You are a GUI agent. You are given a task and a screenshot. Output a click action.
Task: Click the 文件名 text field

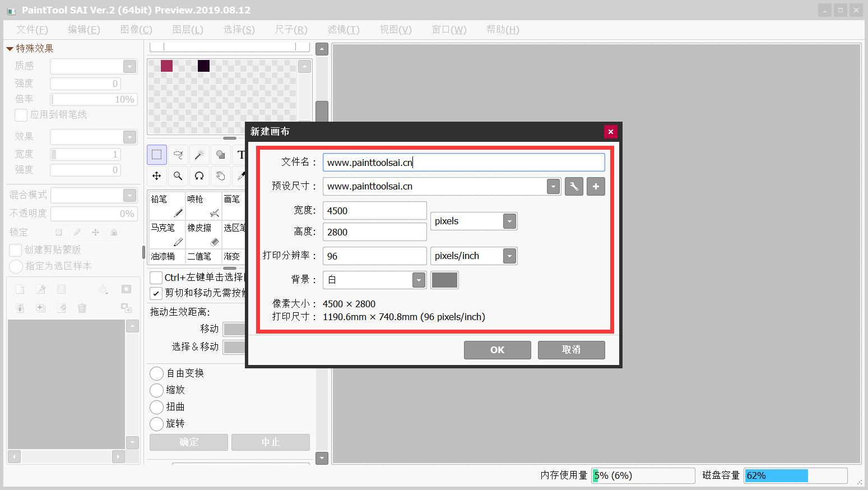pyautogui.click(x=464, y=163)
